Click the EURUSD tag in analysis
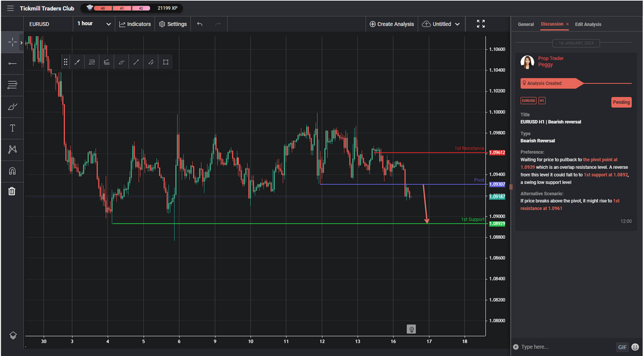This screenshot has height=356, width=644. [x=528, y=100]
